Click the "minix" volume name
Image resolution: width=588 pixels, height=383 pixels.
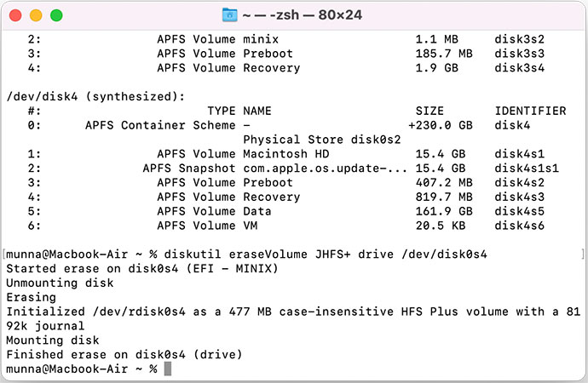pos(261,39)
